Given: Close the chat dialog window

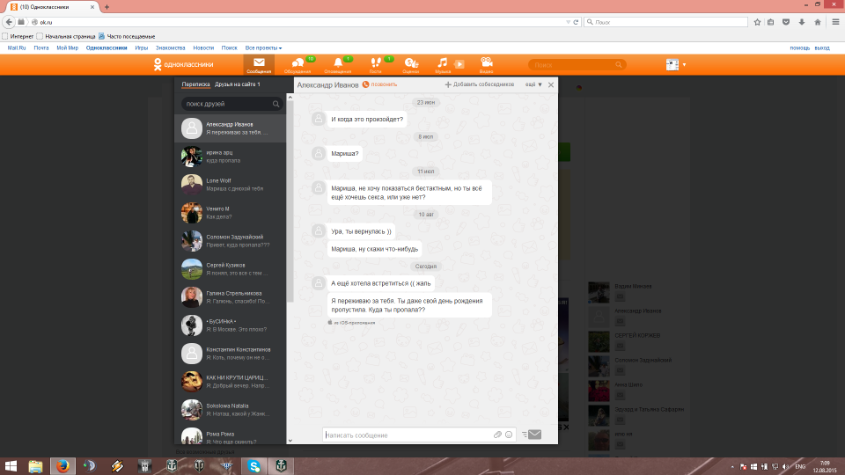Looking at the screenshot, I should pyautogui.click(x=551, y=85).
